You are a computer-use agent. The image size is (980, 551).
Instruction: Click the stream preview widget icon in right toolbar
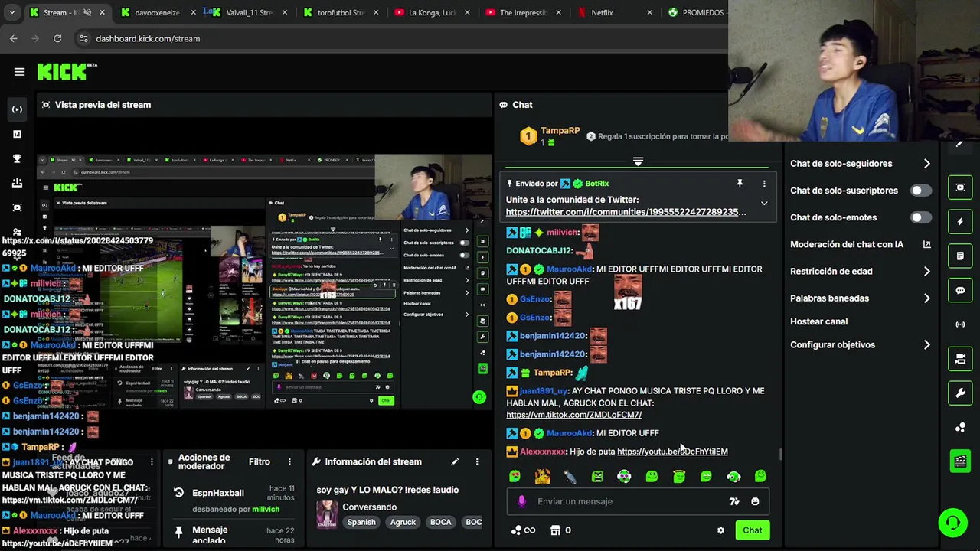pos(960,187)
